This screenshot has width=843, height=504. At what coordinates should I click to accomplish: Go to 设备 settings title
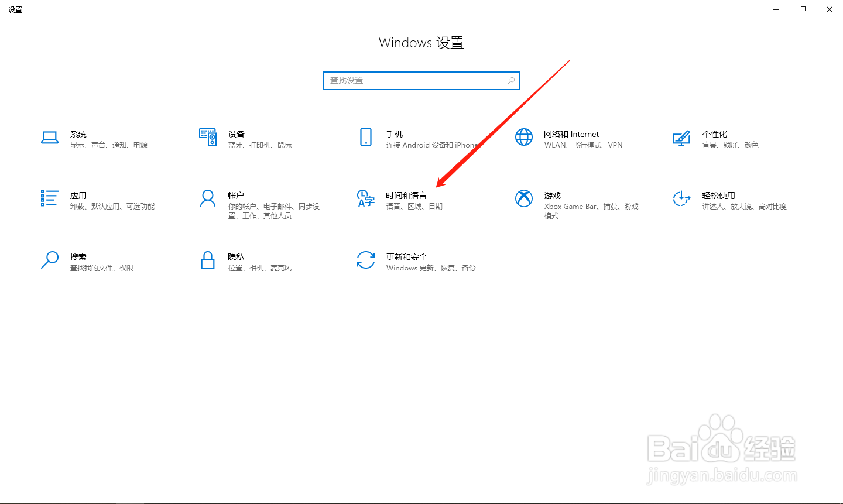tap(237, 134)
